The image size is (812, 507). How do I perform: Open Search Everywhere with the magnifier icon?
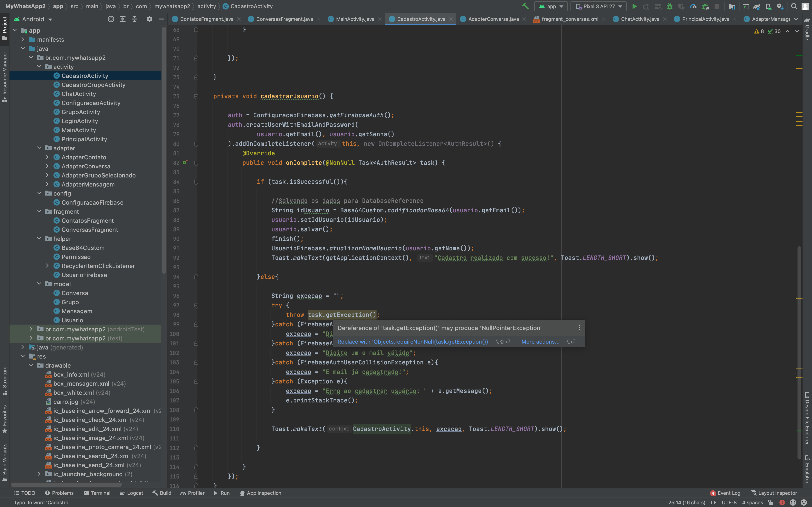794,6
